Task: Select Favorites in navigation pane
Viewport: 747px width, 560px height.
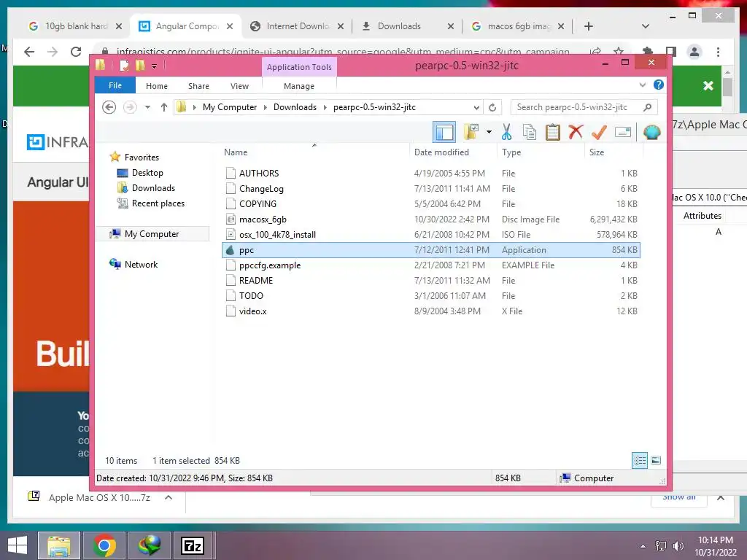Action: [x=142, y=157]
